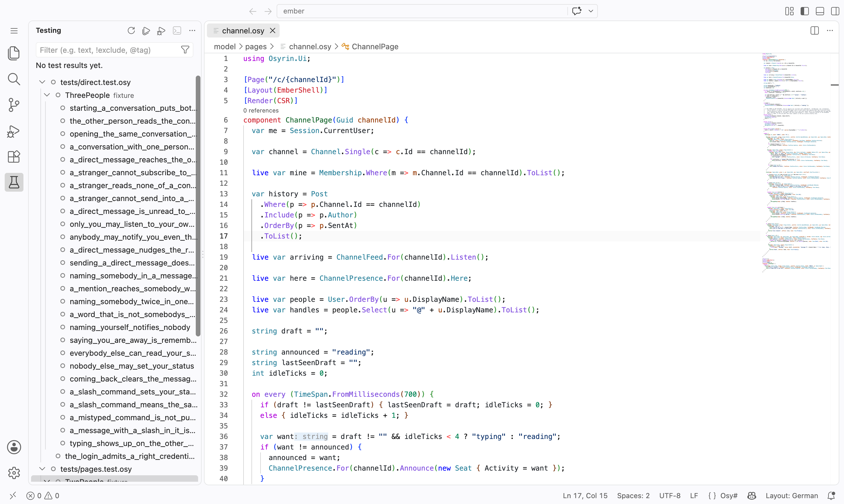Collapse the ThreePeople fixture node

coord(47,95)
